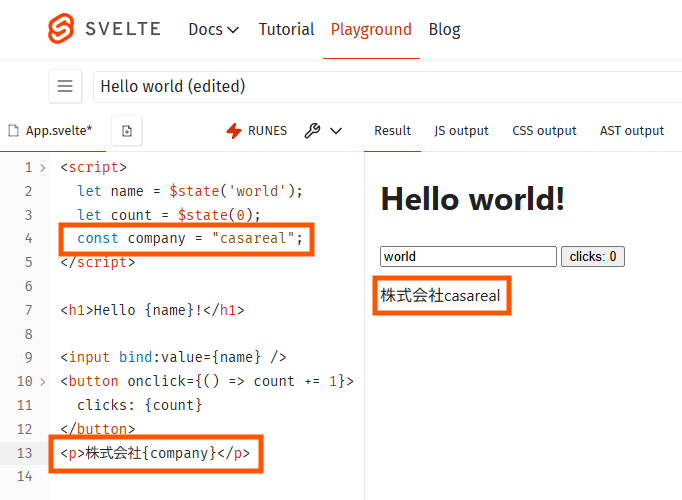Click into the 'Hello world (edited)' title field
682x500 pixels.
[x=387, y=87]
